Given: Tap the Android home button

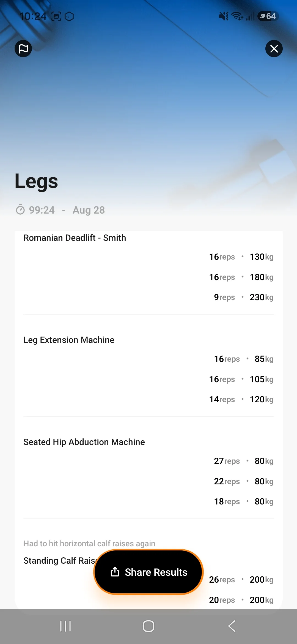Looking at the screenshot, I should pos(148,626).
